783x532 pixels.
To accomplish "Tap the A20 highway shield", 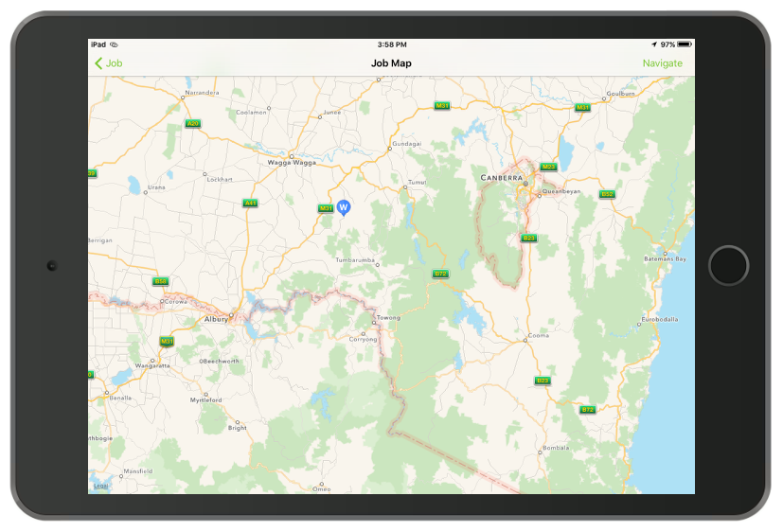I will [x=192, y=123].
